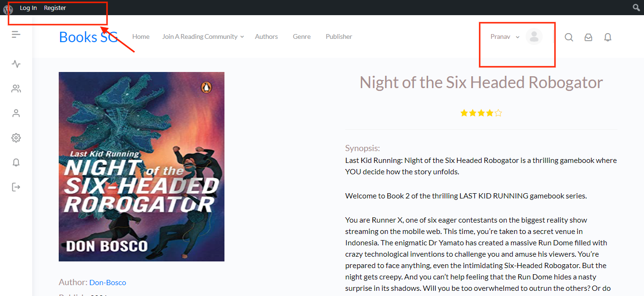Click the WordPress logo icon

(x=8, y=9)
